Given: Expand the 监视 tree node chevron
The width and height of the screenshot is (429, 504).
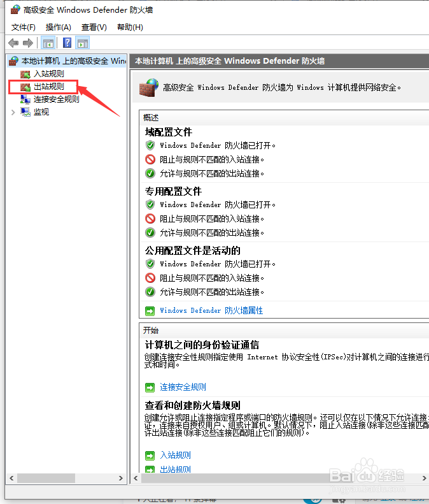Looking at the screenshot, I should [x=13, y=112].
